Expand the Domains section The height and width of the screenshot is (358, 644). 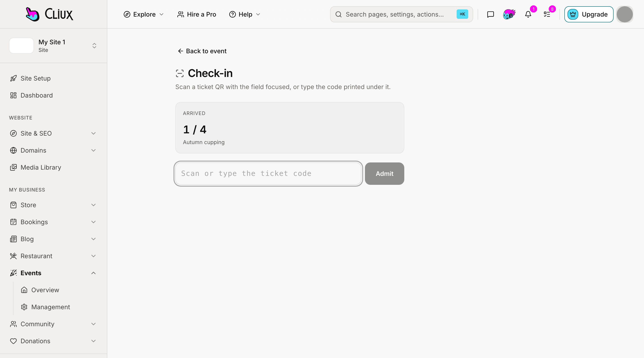pos(53,150)
